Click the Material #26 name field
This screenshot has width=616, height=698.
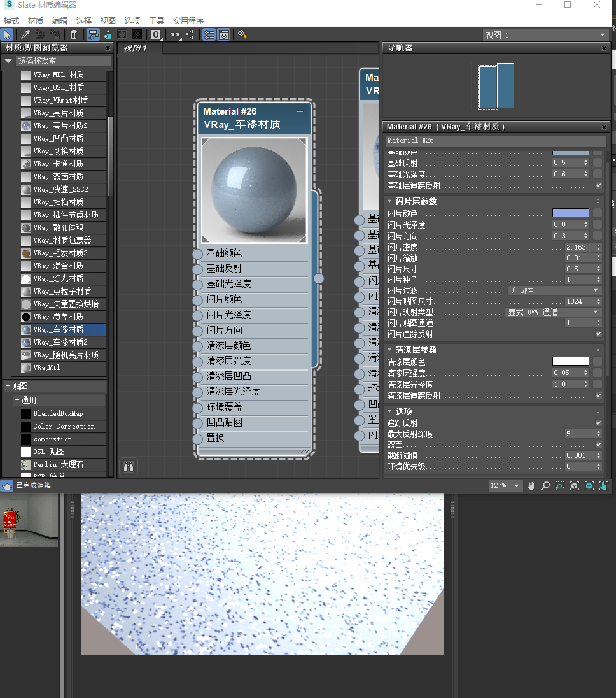(x=496, y=140)
